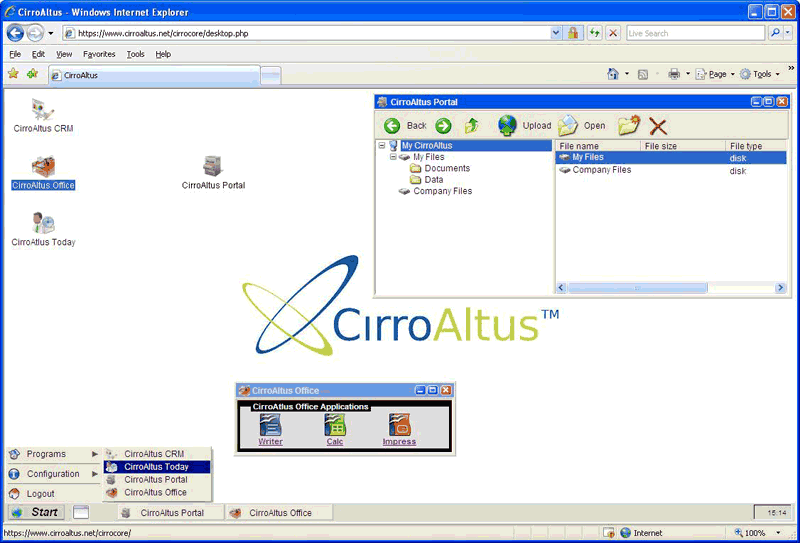Screen dimensions: 800x543
Task: Open the browser address bar dropdown
Action: [x=556, y=33]
